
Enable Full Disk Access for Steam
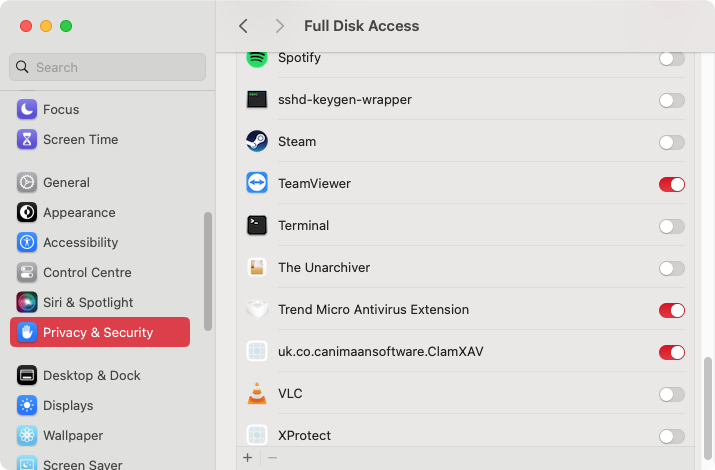click(x=672, y=142)
